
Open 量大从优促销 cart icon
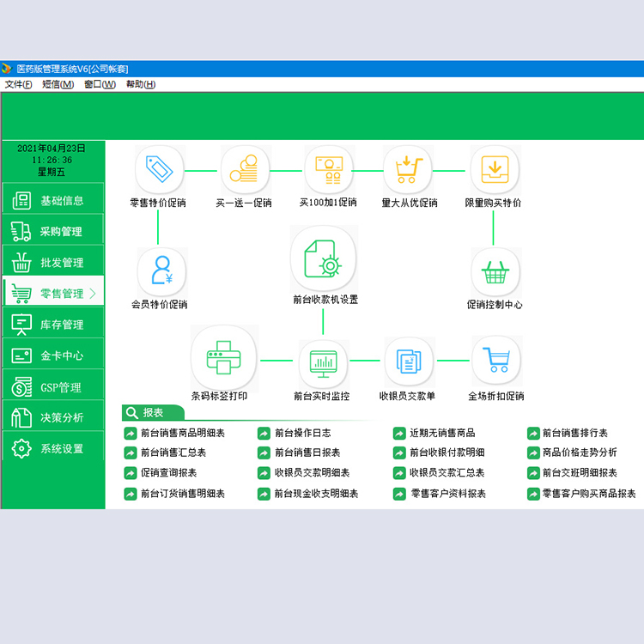[x=407, y=170]
